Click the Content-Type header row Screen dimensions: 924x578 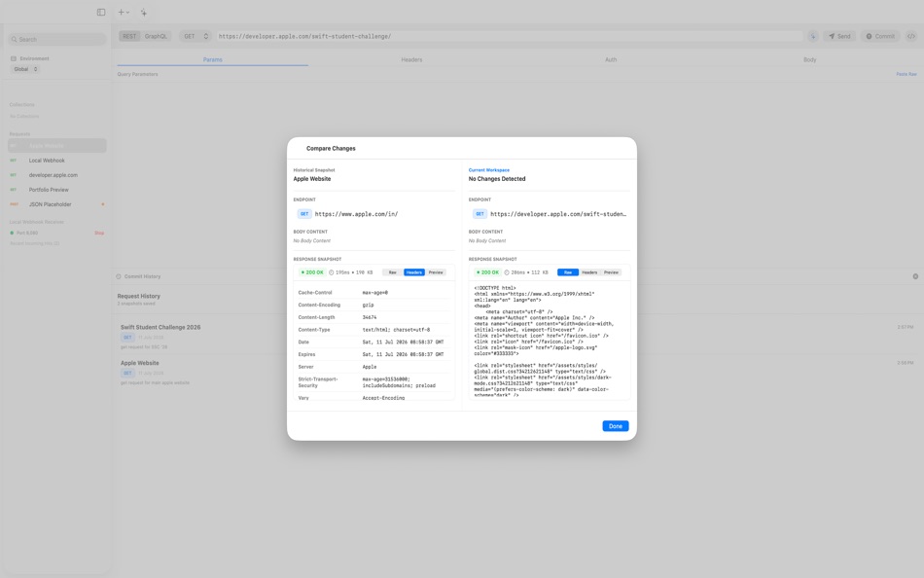pos(373,330)
